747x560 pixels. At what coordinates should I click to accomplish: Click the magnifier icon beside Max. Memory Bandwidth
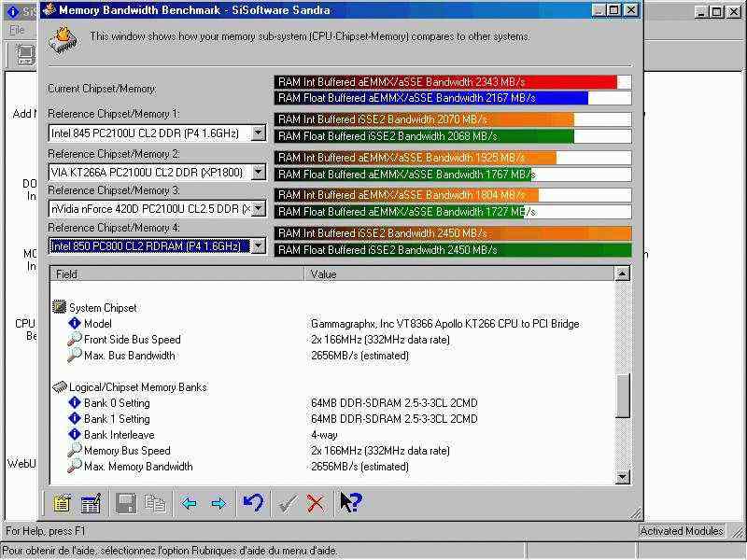coord(75,466)
